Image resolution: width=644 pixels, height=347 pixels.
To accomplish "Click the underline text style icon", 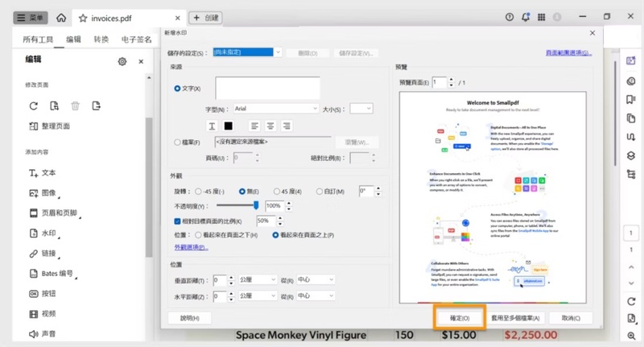I will [x=212, y=126].
